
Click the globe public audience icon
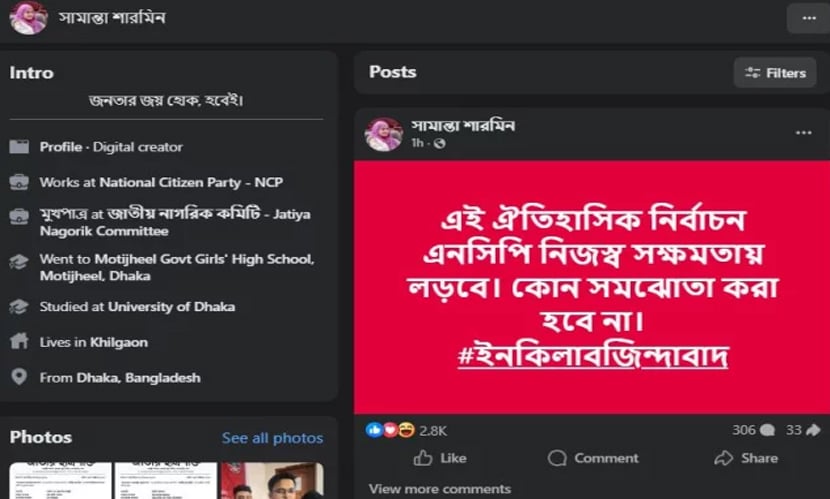pyautogui.click(x=439, y=143)
